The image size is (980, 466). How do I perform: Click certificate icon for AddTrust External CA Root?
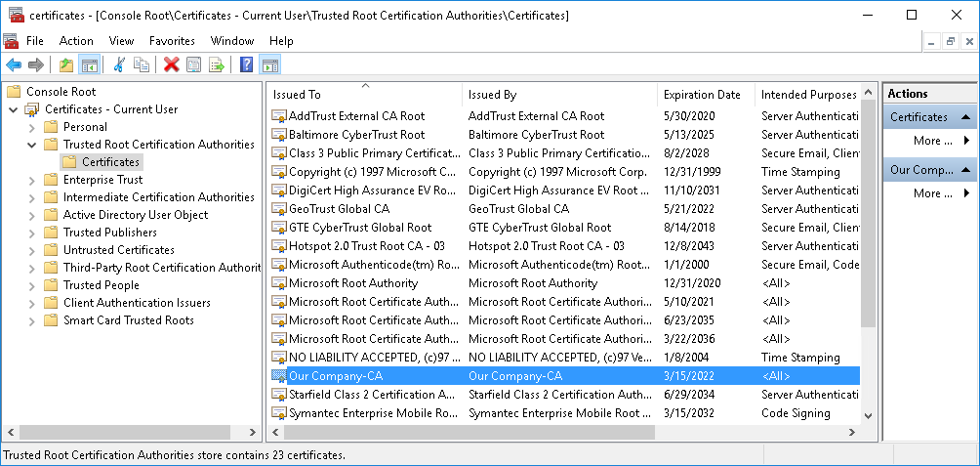click(x=279, y=116)
